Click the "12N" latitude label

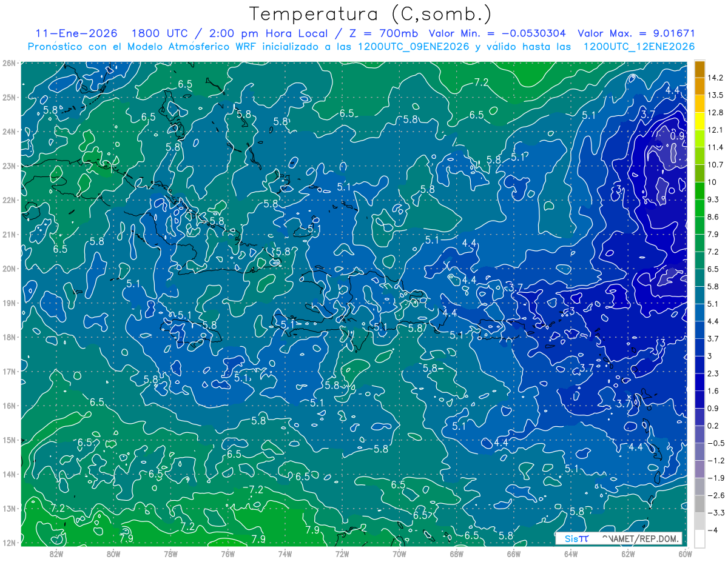(x=8, y=543)
